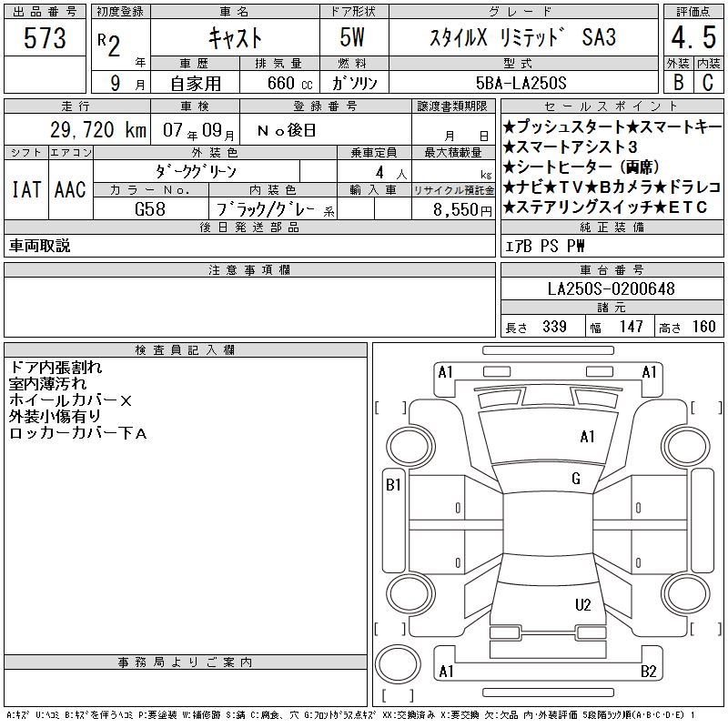The height and width of the screenshot is (728, 728).
Task: Select inspector note "外装小傷有り"
Action: [55, 417]
